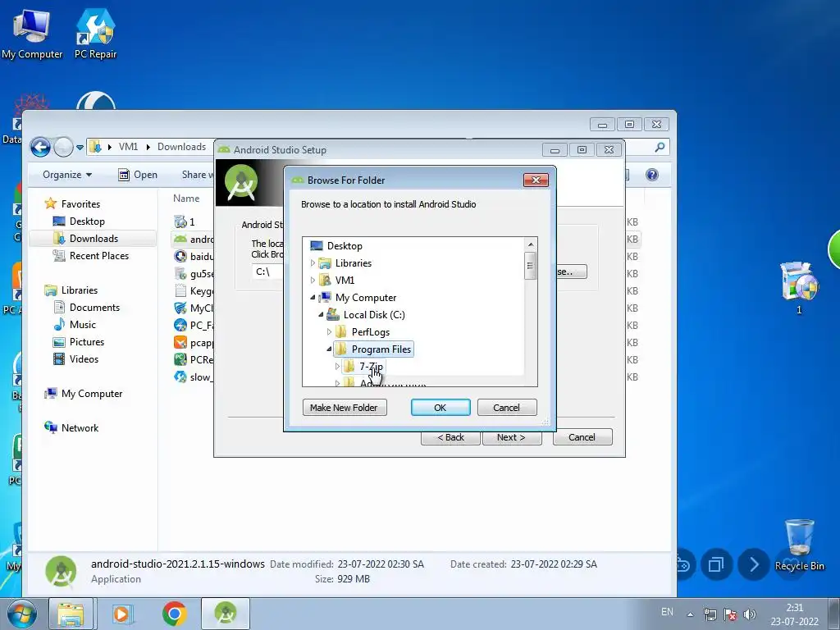
Task: Click the EN language indicator
Action: (x=667, y=612)
